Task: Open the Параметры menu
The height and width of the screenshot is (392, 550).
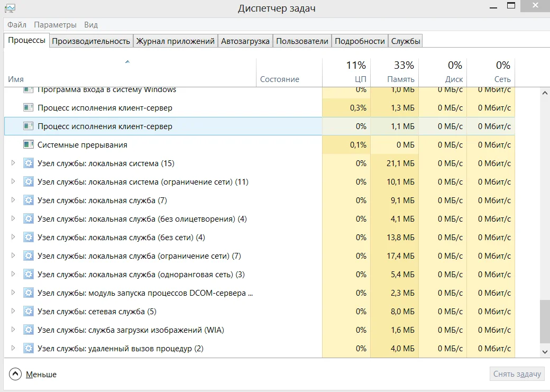Action: (x=55, y=25)
